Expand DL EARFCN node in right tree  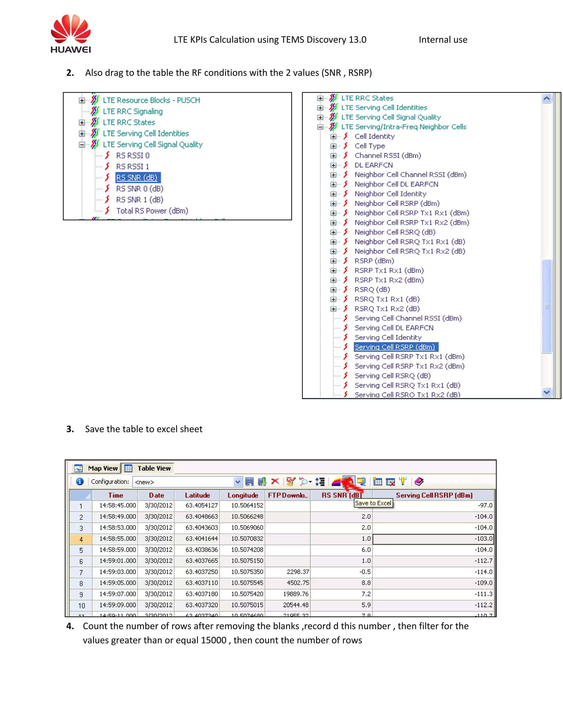click(333, 165)
